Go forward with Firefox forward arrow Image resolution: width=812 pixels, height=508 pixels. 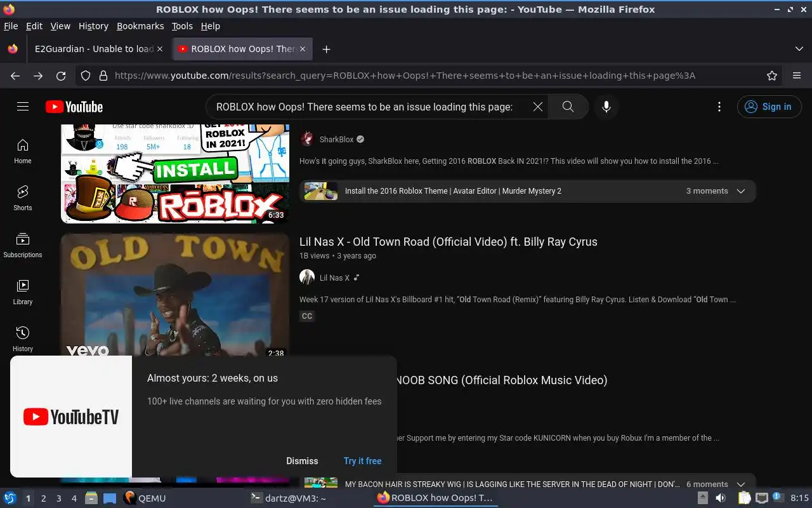(38, 76)
